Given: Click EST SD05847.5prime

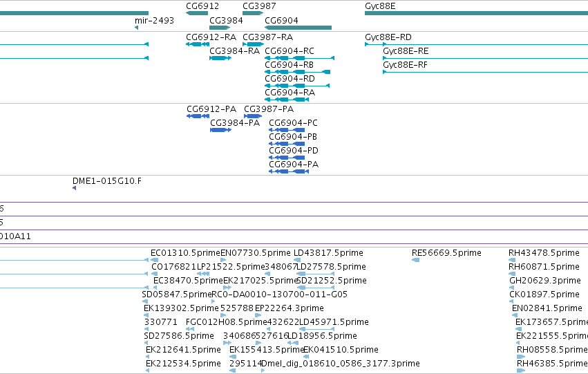Looking at the screenshot, I should pos(177,295).
